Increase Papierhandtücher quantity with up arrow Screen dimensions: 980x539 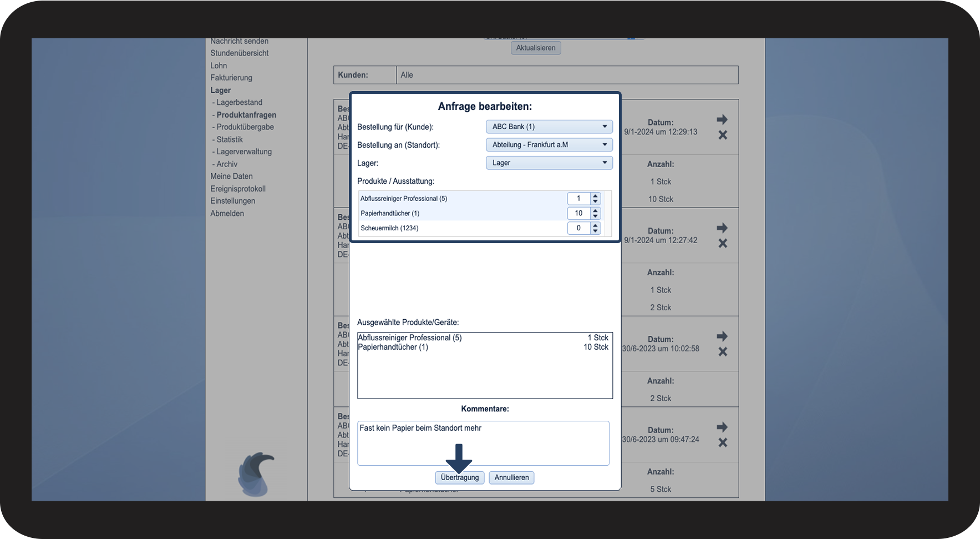pyautogui.click(x=596, y=210)
